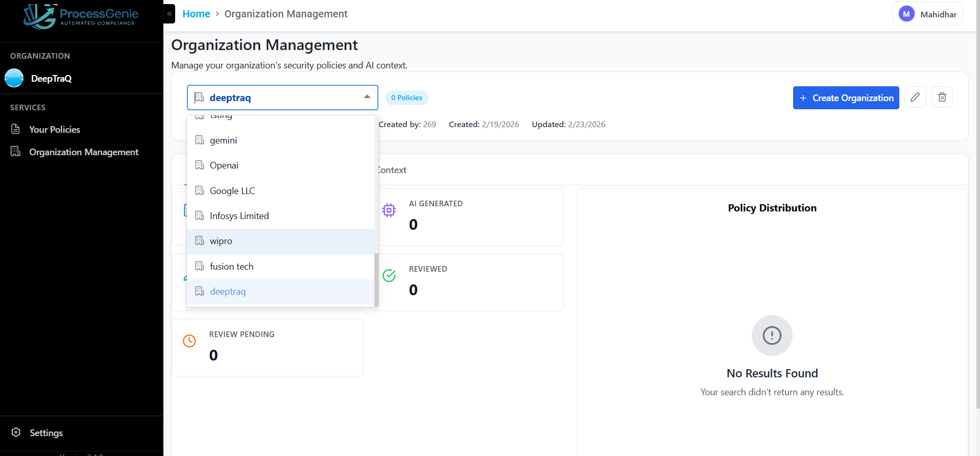The height and width of the screenshot is (456, 980).
Task: Click the REVIEWED card label
Action: click(428, 269)
